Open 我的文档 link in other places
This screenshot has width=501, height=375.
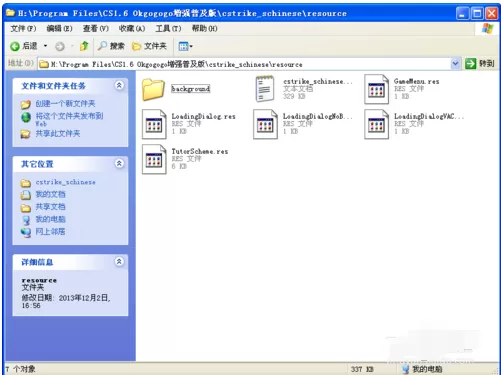[51, 194]
